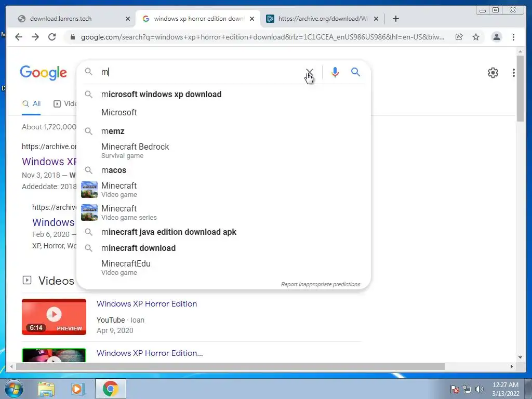This screenshot has height=399, width=532.
Task: Open site security lock info
Action: coord(72,37)
